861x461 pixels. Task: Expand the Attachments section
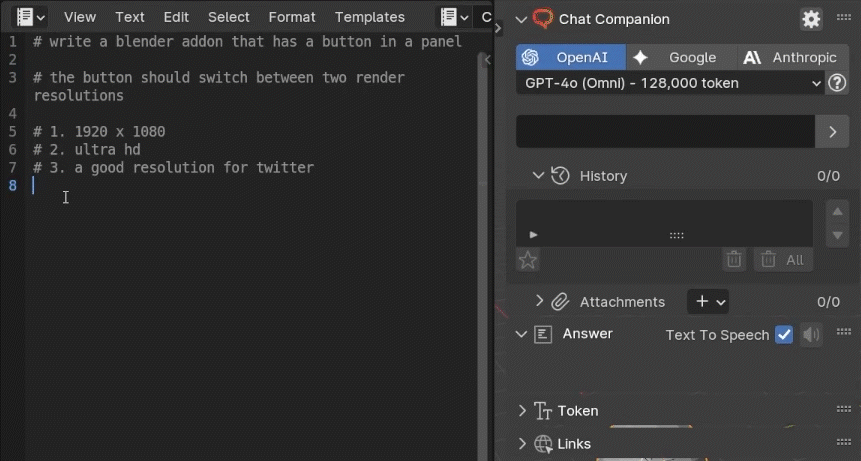pyautogui.click(x=540, y=301)
